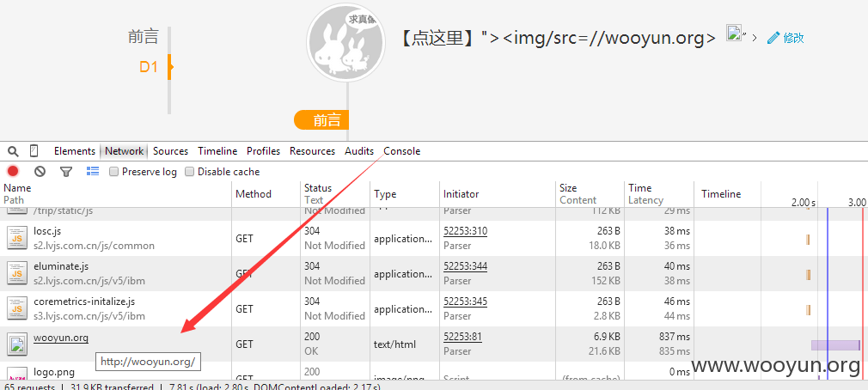Click the losc.js timeline bar
The image size is (868, 390).
808,240
